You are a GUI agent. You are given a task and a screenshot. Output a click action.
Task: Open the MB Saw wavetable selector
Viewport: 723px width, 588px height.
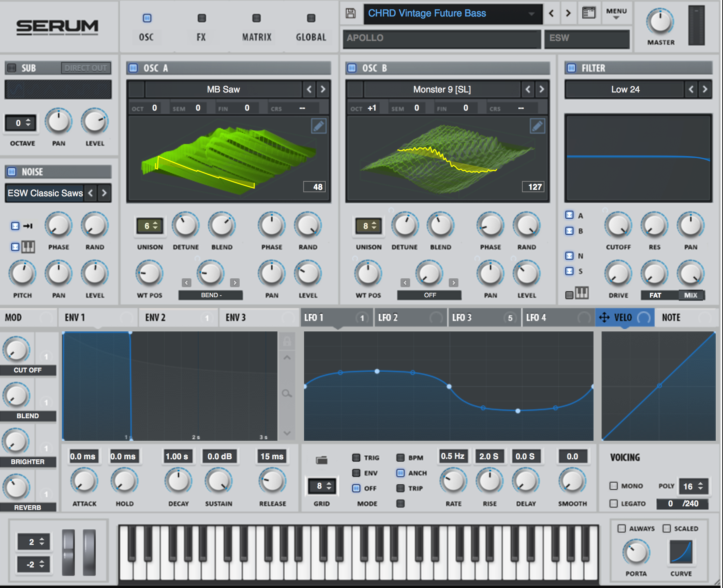coord(224,89)
